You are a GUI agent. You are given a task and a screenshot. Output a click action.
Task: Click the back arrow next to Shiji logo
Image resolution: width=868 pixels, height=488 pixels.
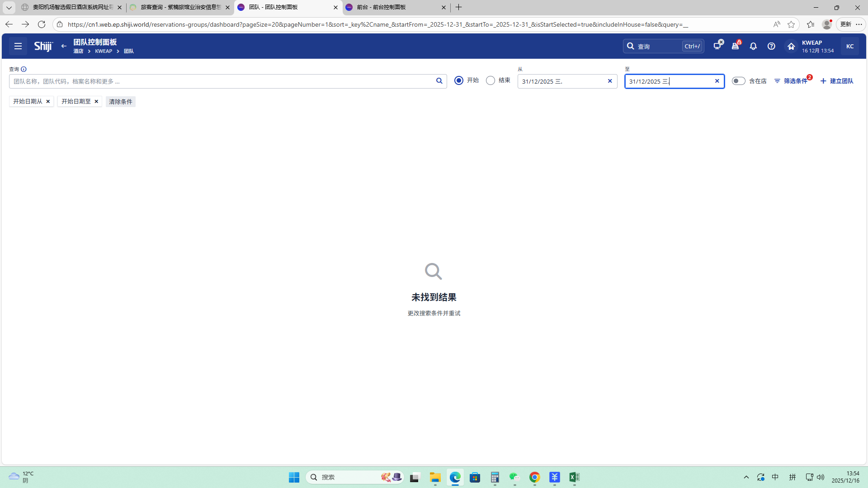coord(64,46)
